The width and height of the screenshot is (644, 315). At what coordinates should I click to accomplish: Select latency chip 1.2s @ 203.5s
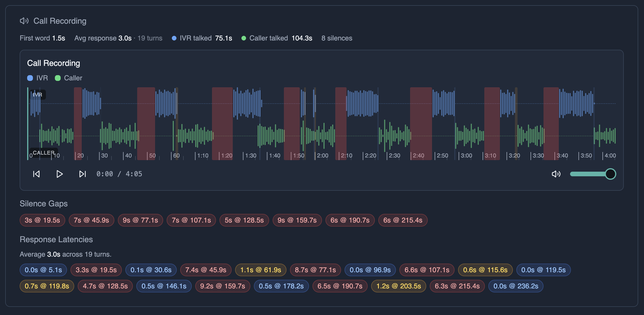coord(399,286)
